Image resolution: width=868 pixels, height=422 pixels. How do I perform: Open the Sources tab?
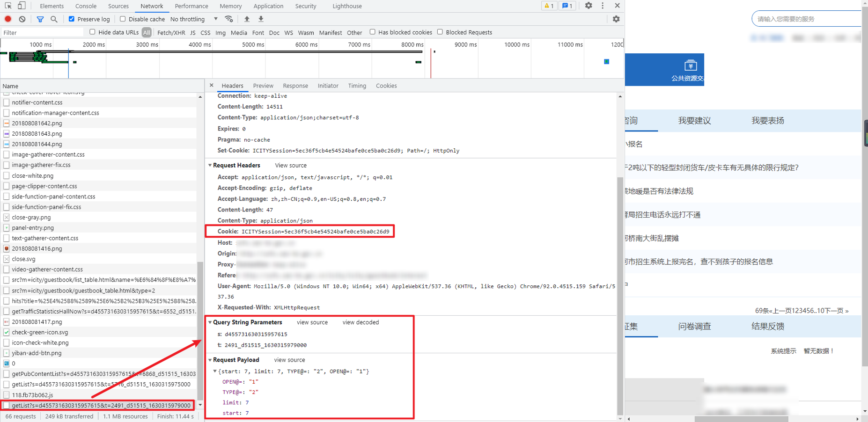(118, 6)
